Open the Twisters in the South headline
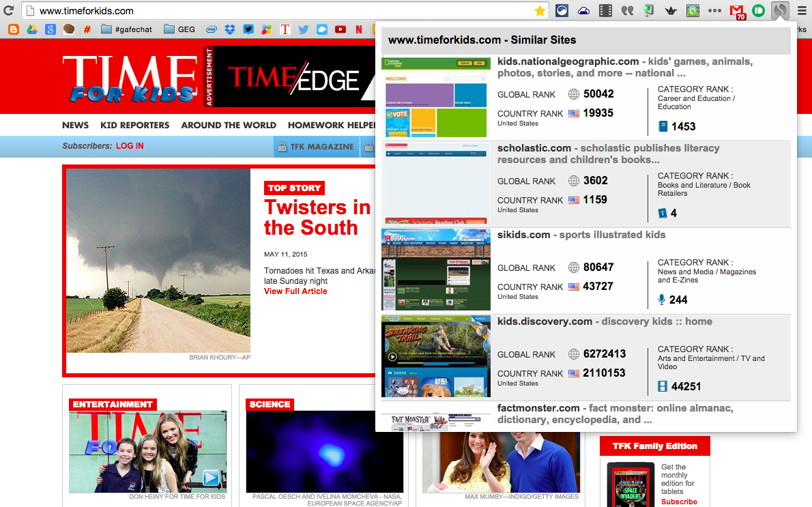 coord(317,218)
